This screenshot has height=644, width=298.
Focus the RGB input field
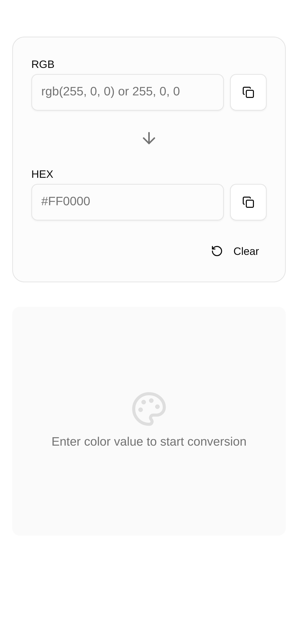(127, 92)
